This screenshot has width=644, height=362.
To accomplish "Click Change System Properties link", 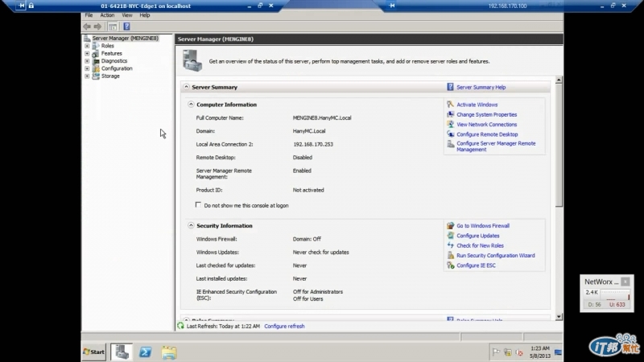I will (487, 114).
